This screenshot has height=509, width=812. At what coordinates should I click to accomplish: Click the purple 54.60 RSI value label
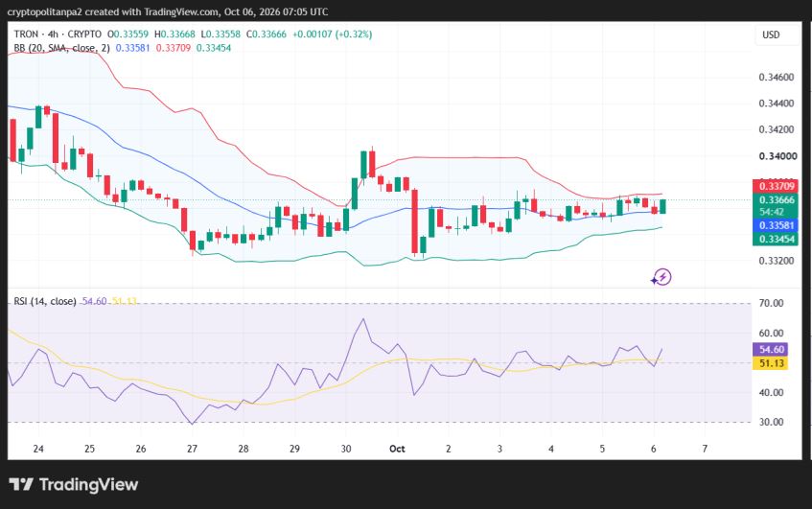[x=770, y=350]
